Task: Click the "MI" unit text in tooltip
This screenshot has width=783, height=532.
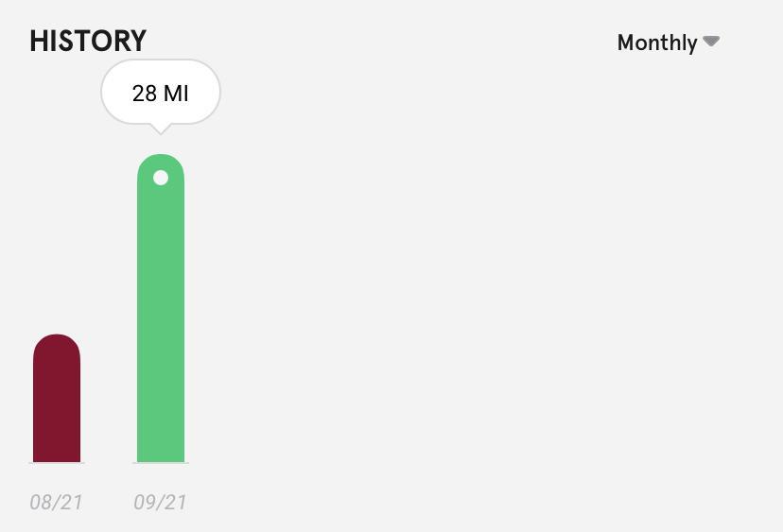Action: [x=176, y=94]
